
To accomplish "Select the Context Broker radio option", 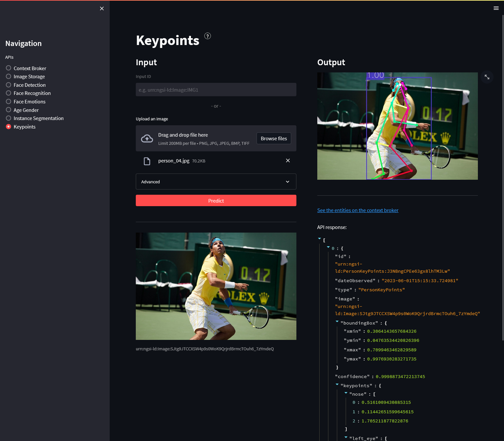I will [26, 68].
